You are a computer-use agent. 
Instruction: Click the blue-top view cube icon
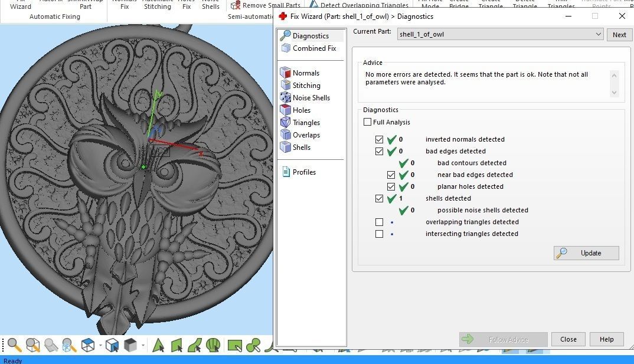click(88, 345)
